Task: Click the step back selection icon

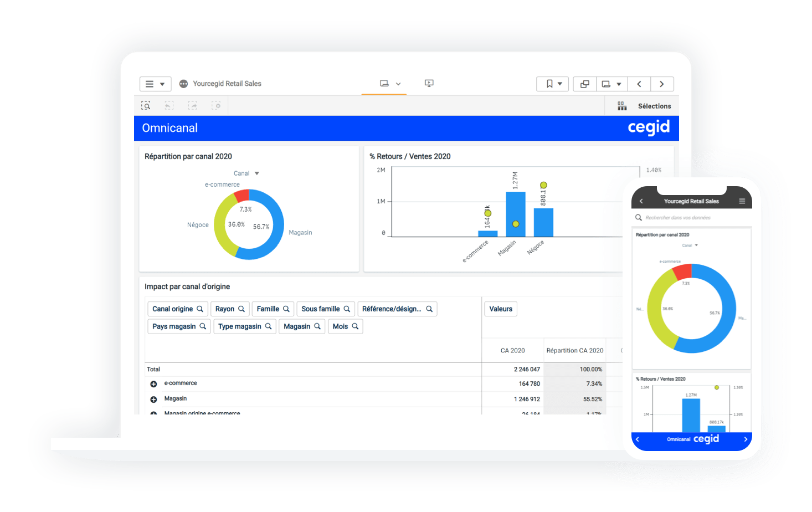Action: point(169,105)
